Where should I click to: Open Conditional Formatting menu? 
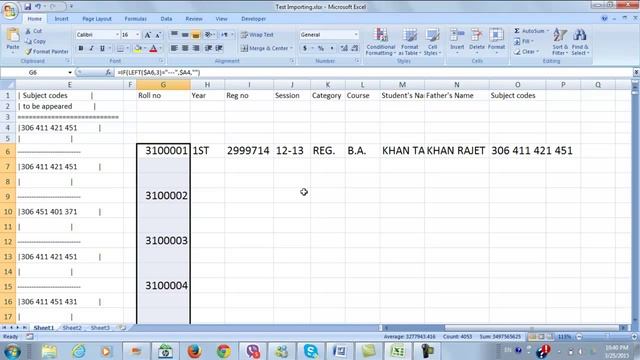pos(381,42)
